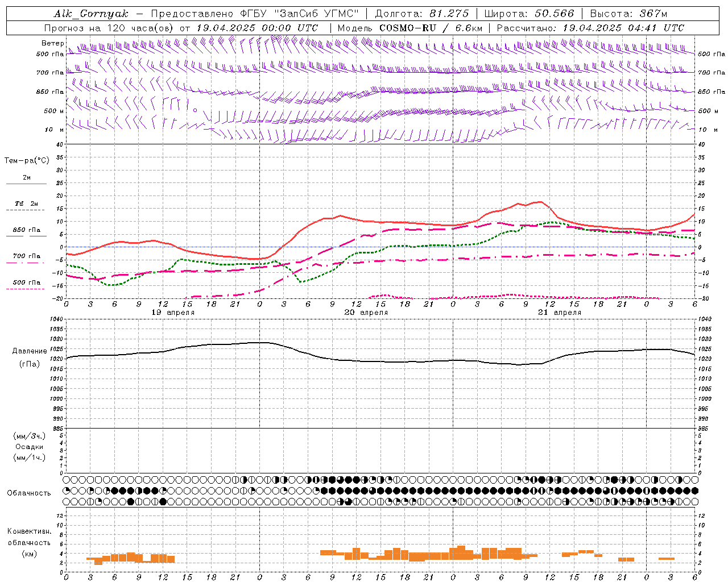Screen dimensions: 728x582
Task: Click the date label 19 апреля
Action: point(173,313)
